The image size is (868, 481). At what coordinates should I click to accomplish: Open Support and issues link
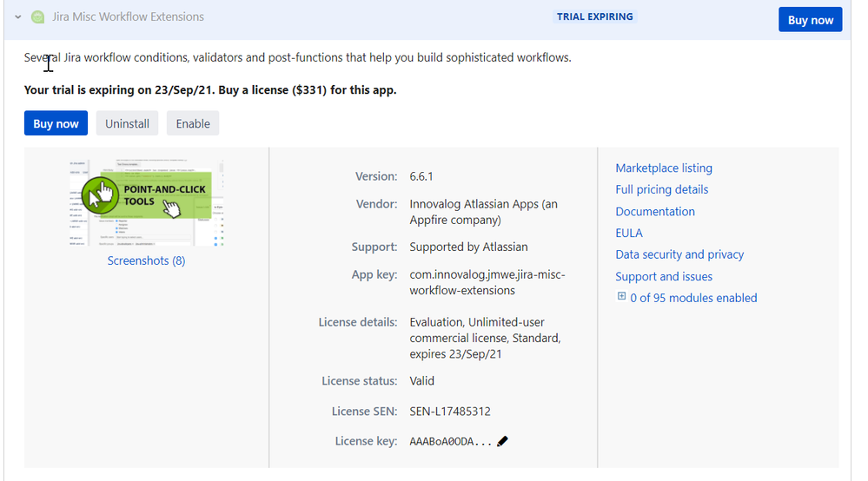coord(664,276)
